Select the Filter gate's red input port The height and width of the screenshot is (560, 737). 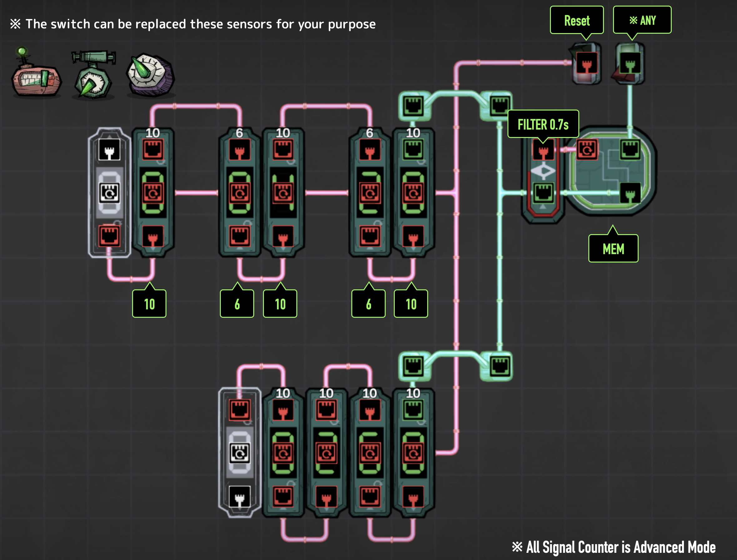point(543,150)
